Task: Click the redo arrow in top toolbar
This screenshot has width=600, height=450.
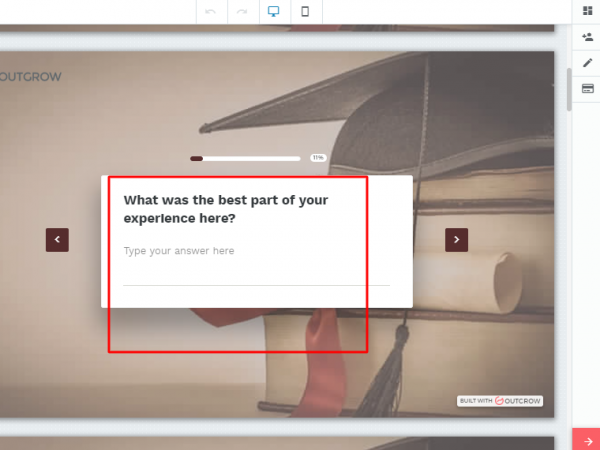Action: [241, 11]
